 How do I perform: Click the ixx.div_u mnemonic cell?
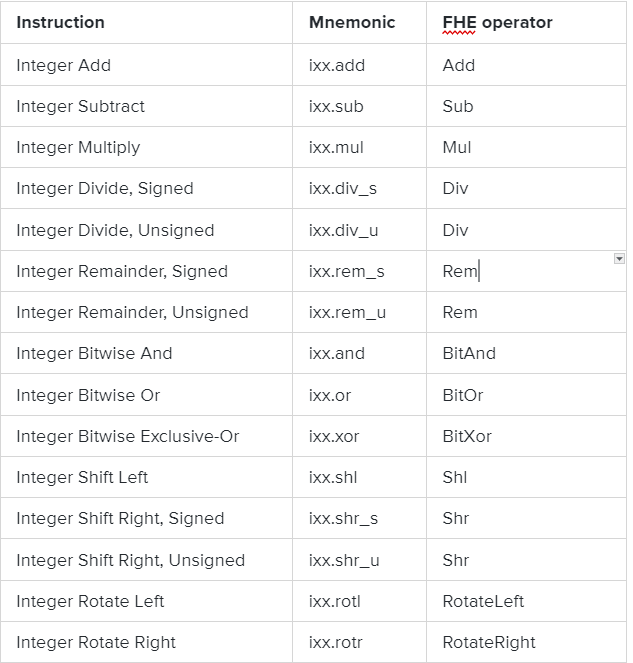pyautogui.click(x=343, y=230)
